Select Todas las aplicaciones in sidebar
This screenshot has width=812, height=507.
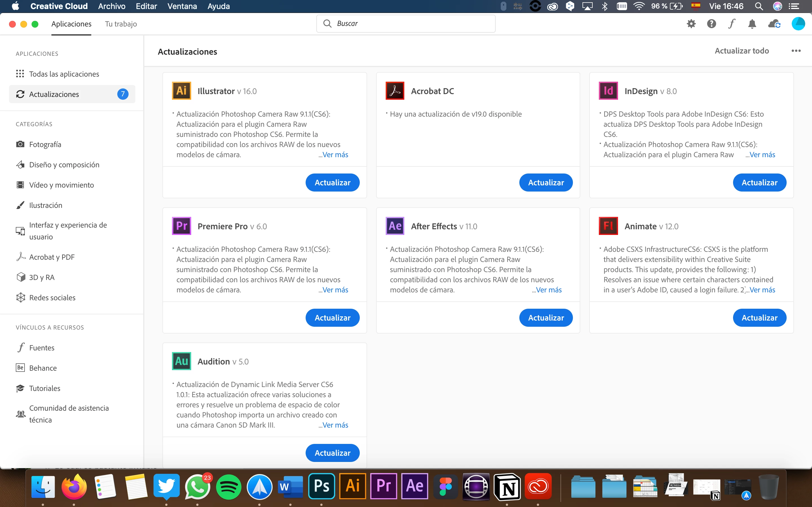pos(64,74)
